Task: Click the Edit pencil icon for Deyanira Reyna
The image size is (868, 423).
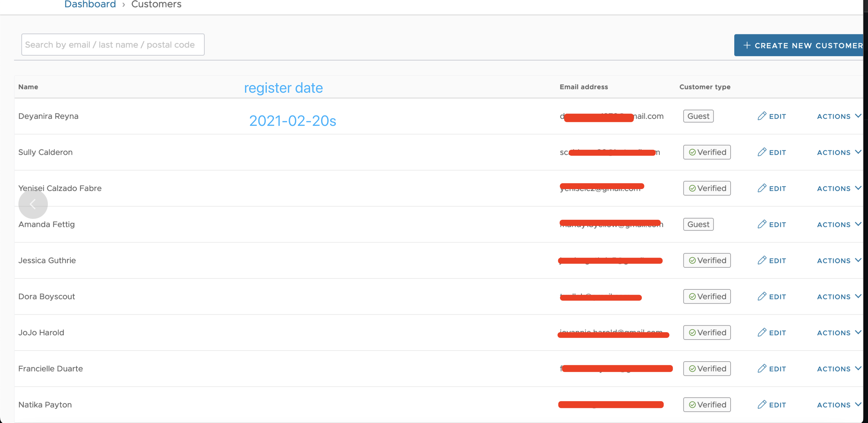Action: pyautogui.click(x=762, y=116)
